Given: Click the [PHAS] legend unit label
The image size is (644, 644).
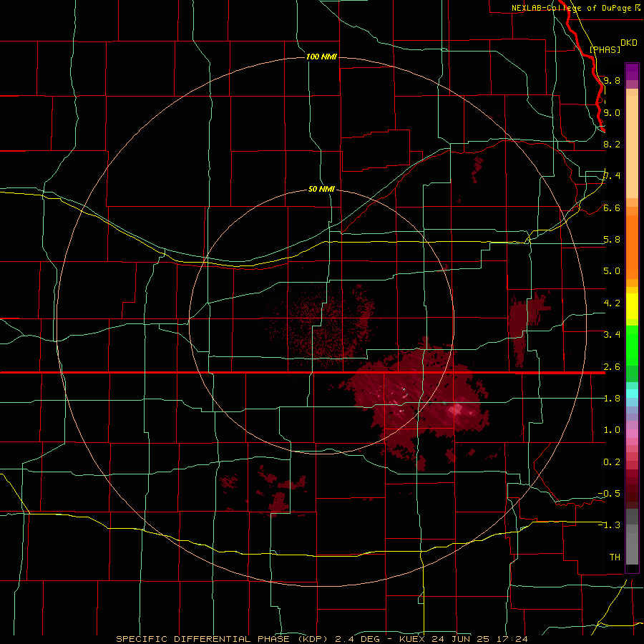Looking at the screenshot, I should 605,49.
